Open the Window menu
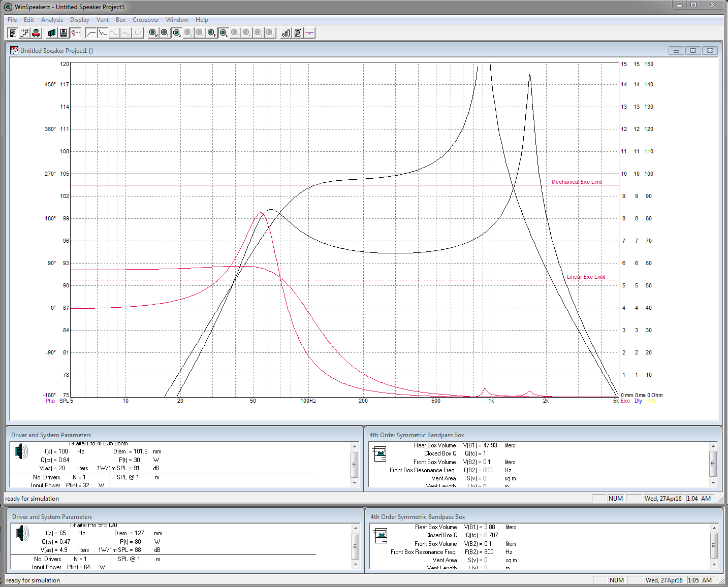This screenshot has height=587, width=728. tap(177, 20)
